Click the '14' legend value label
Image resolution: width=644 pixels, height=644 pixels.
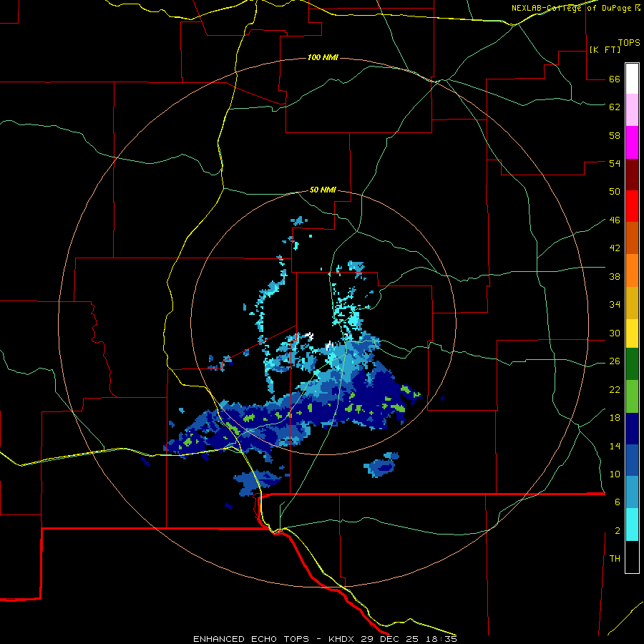[x=615, y=446]
